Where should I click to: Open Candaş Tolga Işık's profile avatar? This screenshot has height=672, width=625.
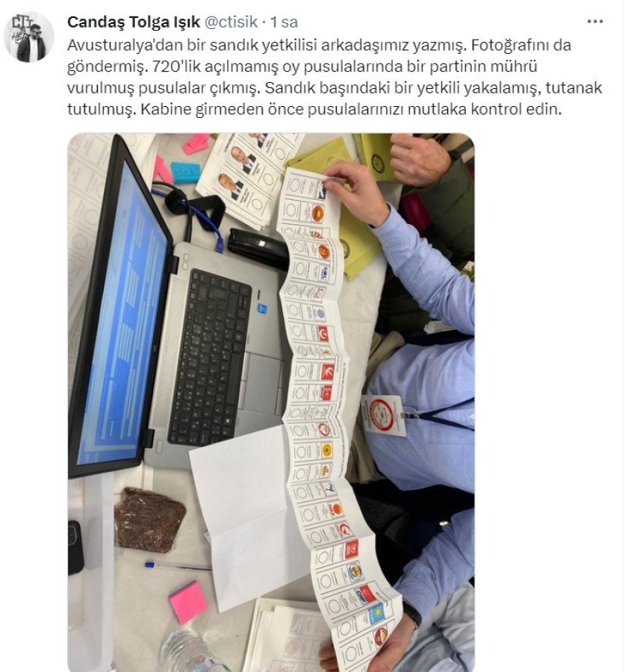pyautogui.click(x=28, y=37)
